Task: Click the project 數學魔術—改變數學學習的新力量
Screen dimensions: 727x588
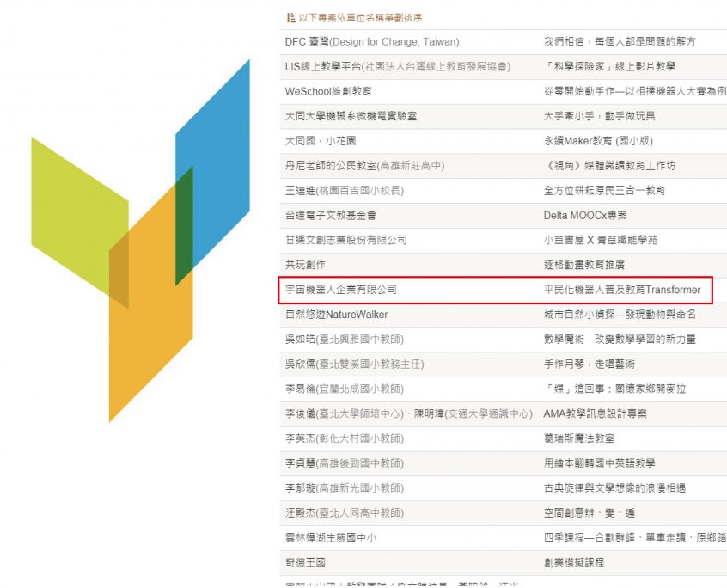Action: (620, 340)
